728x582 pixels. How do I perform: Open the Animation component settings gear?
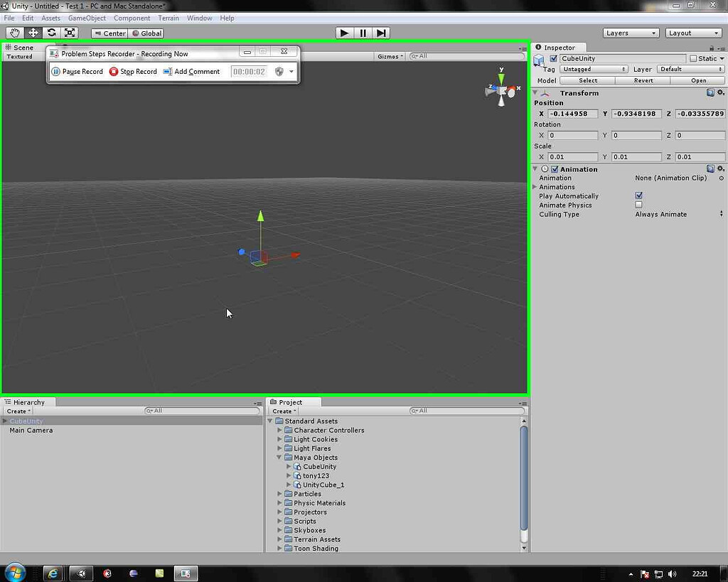[721, 168]
